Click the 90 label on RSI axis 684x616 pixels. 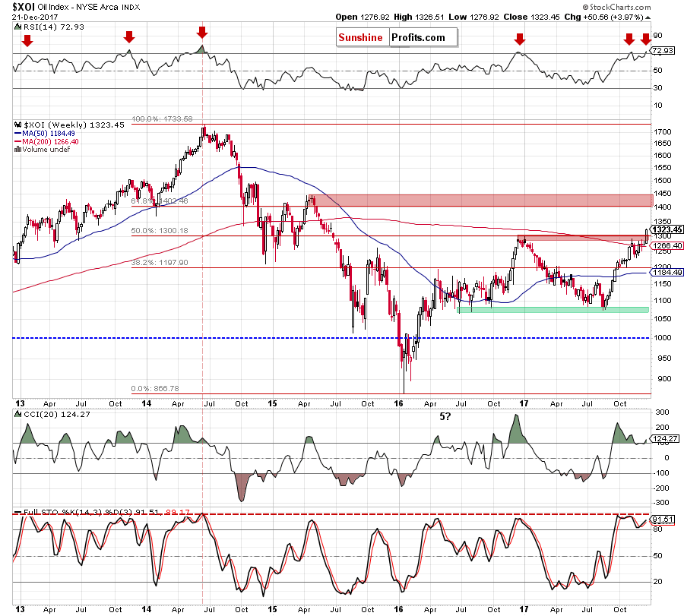pos(657,36)
